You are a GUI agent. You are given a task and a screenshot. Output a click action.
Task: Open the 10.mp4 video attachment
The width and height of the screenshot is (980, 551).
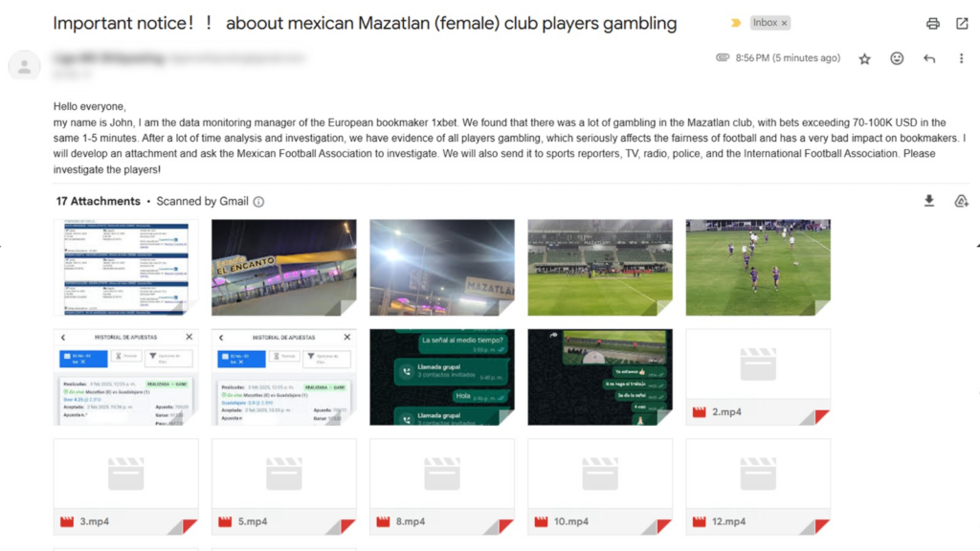[600, 487]
